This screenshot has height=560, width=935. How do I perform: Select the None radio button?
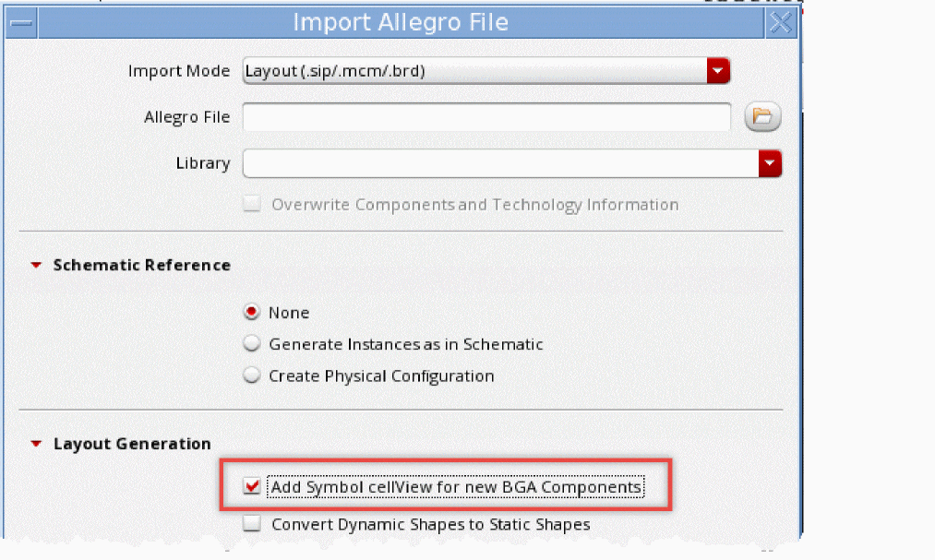pyautogui.click(x=251, y=313)
